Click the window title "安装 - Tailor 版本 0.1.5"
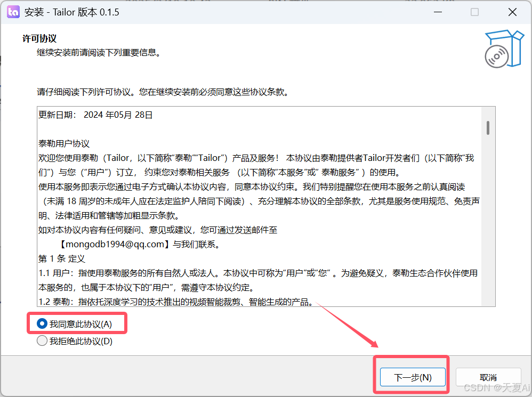 71,12
